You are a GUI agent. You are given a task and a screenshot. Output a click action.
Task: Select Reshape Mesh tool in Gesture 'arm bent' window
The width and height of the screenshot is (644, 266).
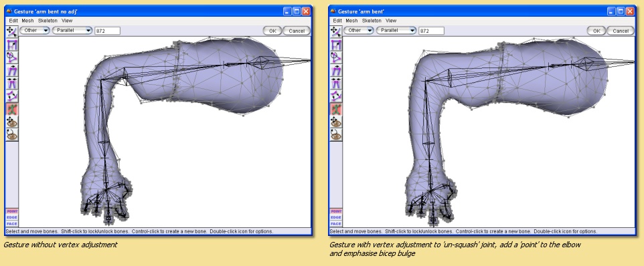click(x=336, y=31)
